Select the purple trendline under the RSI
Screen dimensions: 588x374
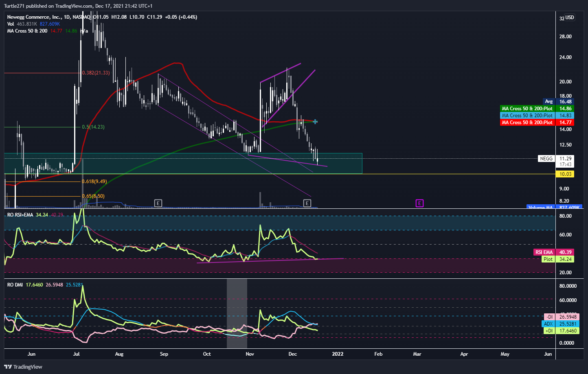(270, 260)
